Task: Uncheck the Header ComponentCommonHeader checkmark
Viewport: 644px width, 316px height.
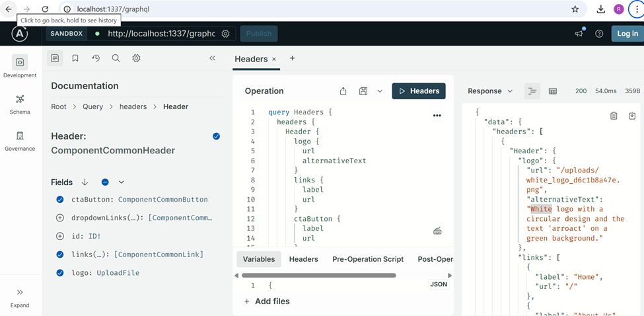Action: (217, 136)
